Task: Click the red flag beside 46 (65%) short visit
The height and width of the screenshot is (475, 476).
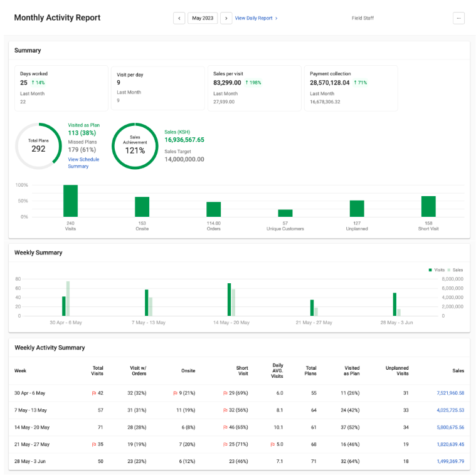Action: point(225,427)
